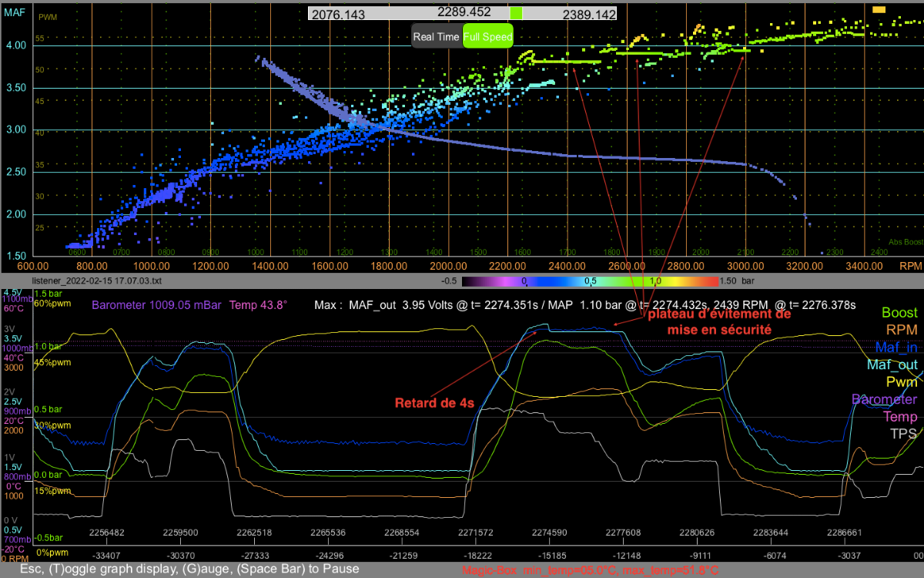924x578 pixels.
Task: Click the yellow indicator in top-right corner
Action: [x=879, y=8]
